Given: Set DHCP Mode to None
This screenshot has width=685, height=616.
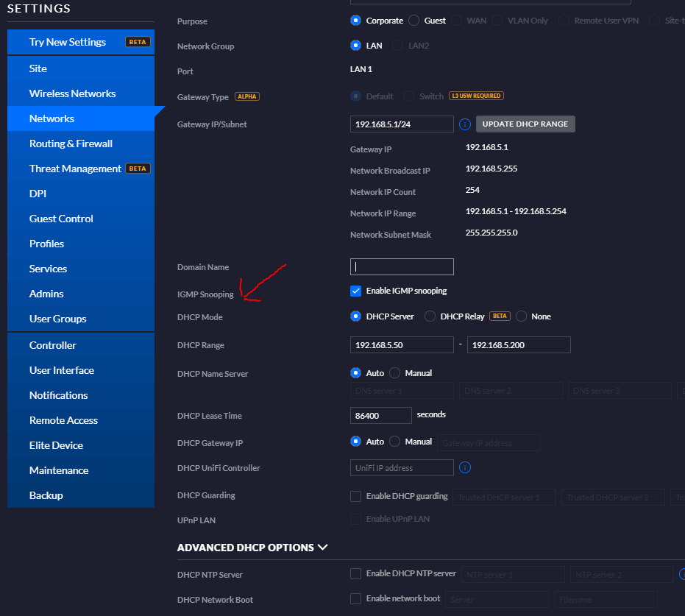Looking at the screenshot, I should 522,316.
